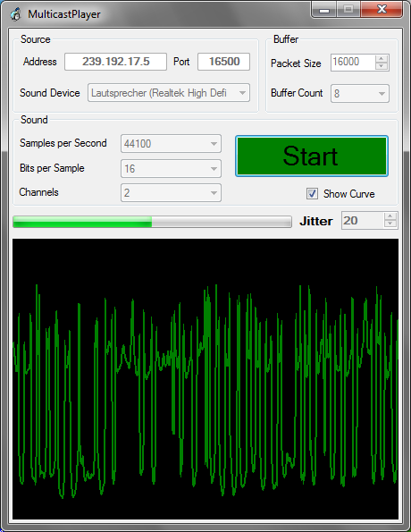411x532 pixels.
Task: Open Samples per Second dropdown
Action: pyautogui.click(x=171, y=144)
